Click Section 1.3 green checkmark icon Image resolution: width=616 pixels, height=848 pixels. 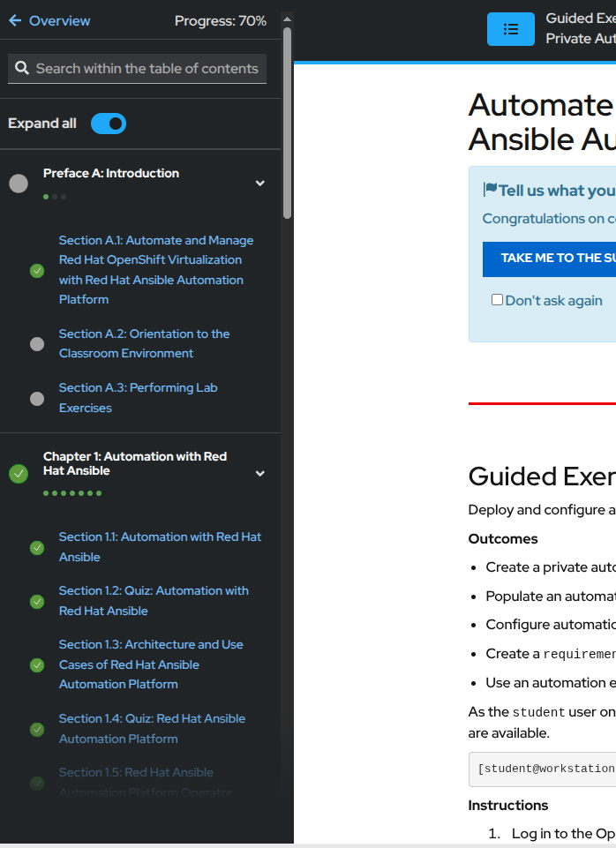pyautogui.click(x=37, y=664)
